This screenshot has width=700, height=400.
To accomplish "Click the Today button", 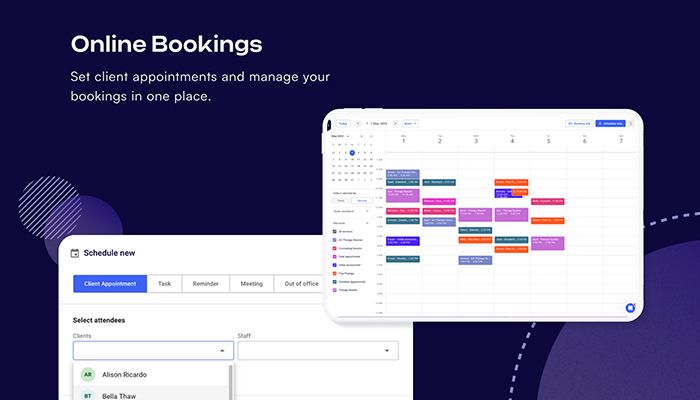I will (343, 124).
